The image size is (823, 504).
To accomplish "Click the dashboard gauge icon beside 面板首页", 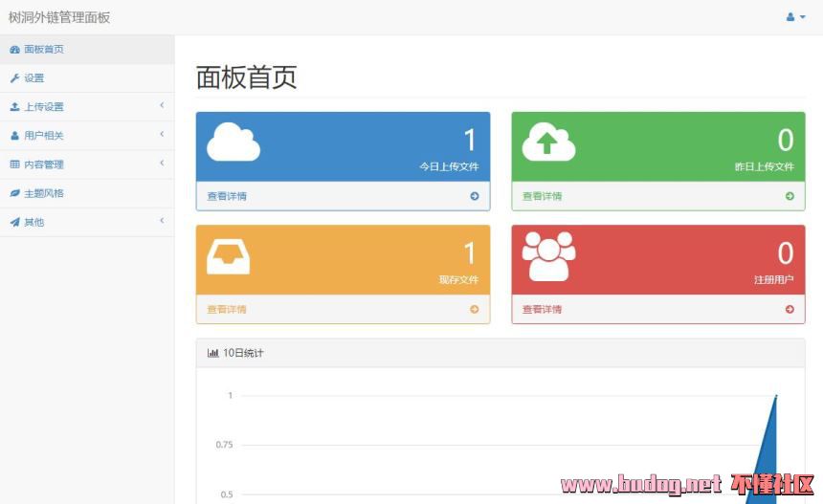I will (x=14, y=50).
